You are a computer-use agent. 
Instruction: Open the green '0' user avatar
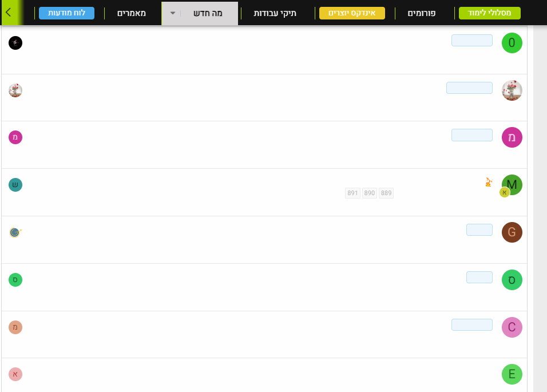tap(512, 43)
